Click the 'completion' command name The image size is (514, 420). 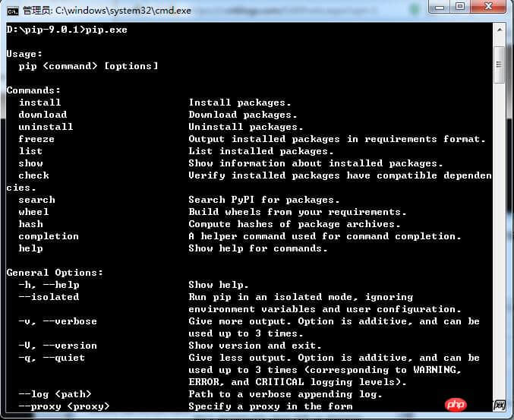tap(49, 236)
